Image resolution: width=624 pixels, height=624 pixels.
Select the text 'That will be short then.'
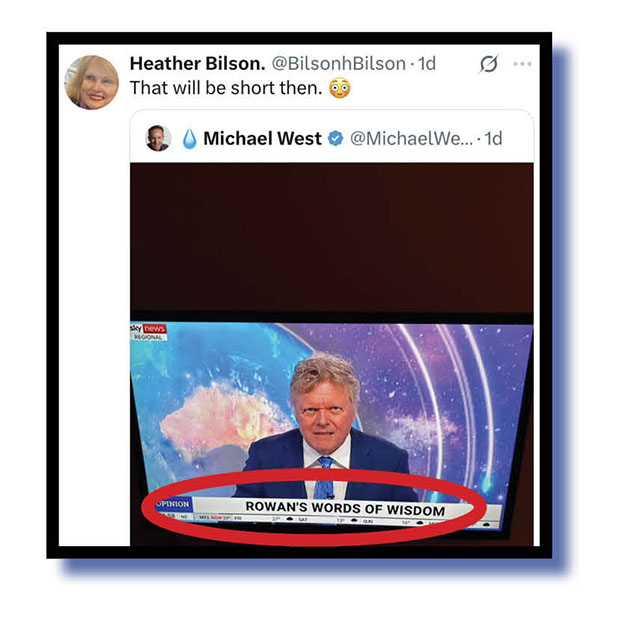pyautogui.click(x=226, y=88)
